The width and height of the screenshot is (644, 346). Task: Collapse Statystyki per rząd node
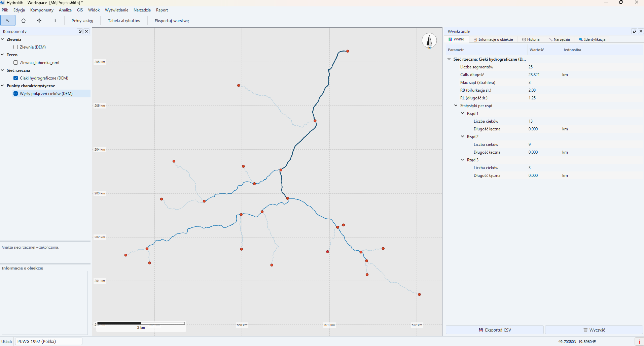tap(456, 105)
